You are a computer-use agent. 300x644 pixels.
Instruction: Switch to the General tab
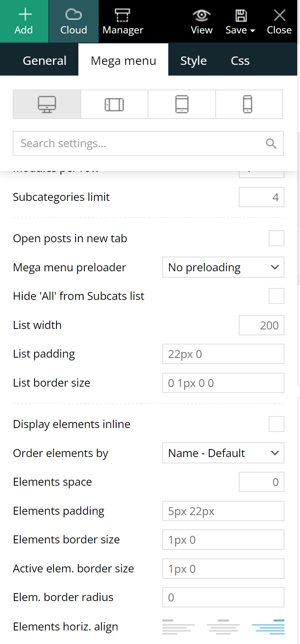pyautogui.click(x=45, y=60)
